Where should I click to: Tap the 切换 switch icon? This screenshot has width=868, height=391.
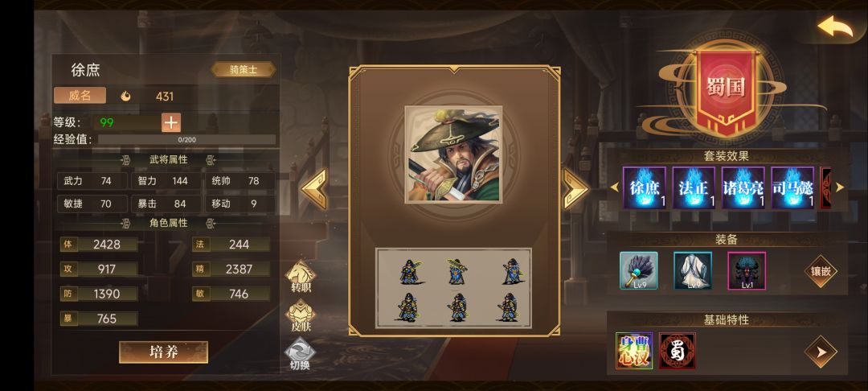300,354
